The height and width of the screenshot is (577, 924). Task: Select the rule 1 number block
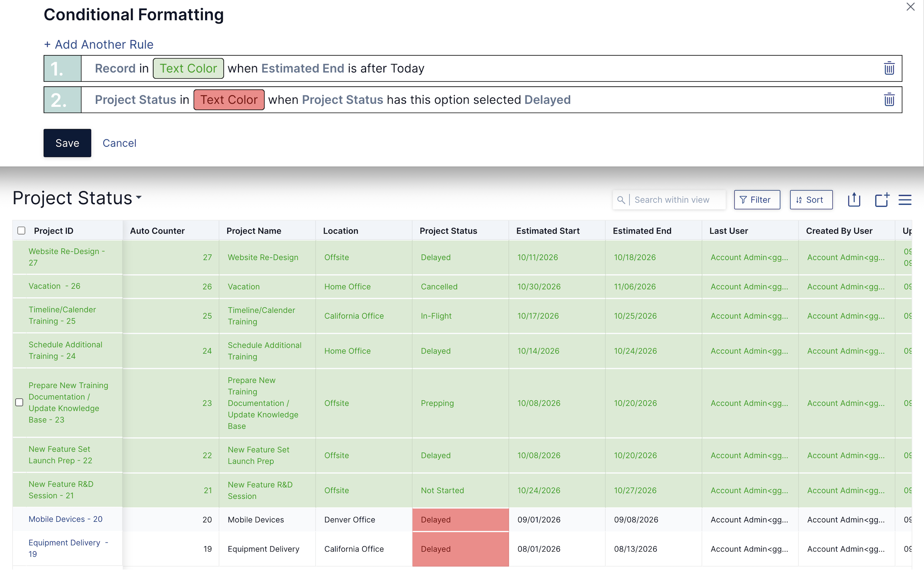coord(63,68)
